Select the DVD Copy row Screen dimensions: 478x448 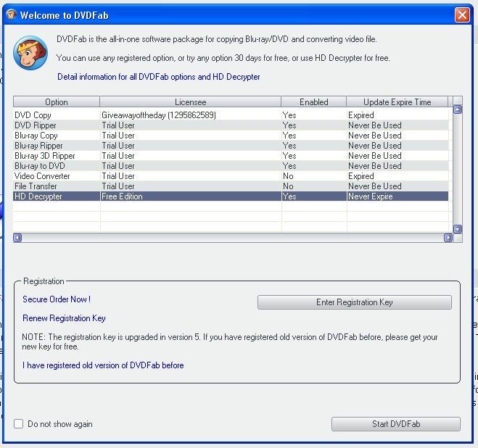click(231, 115)
